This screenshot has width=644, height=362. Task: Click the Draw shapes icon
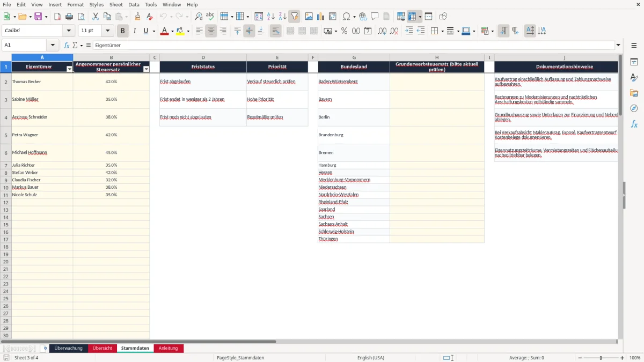click(443, 17)
